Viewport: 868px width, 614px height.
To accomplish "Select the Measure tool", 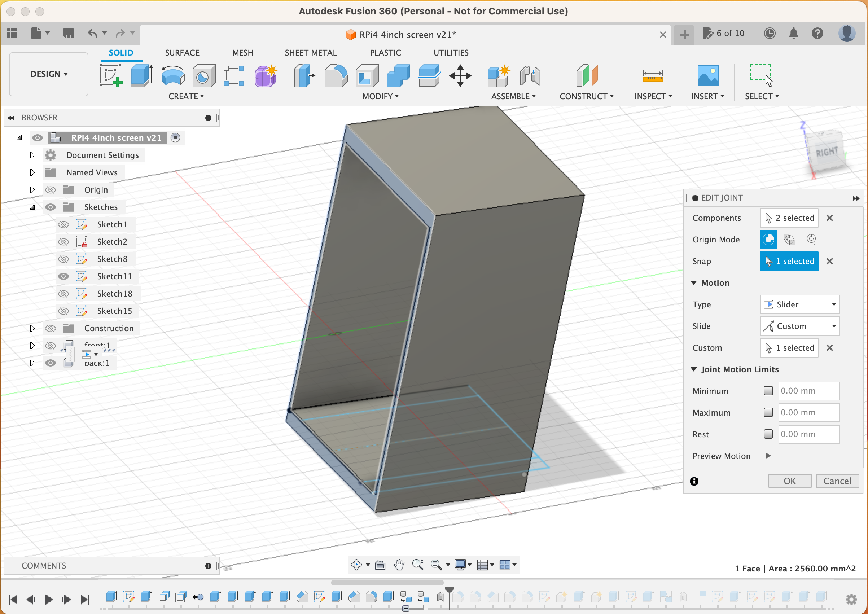I will (x=653, y=75).
